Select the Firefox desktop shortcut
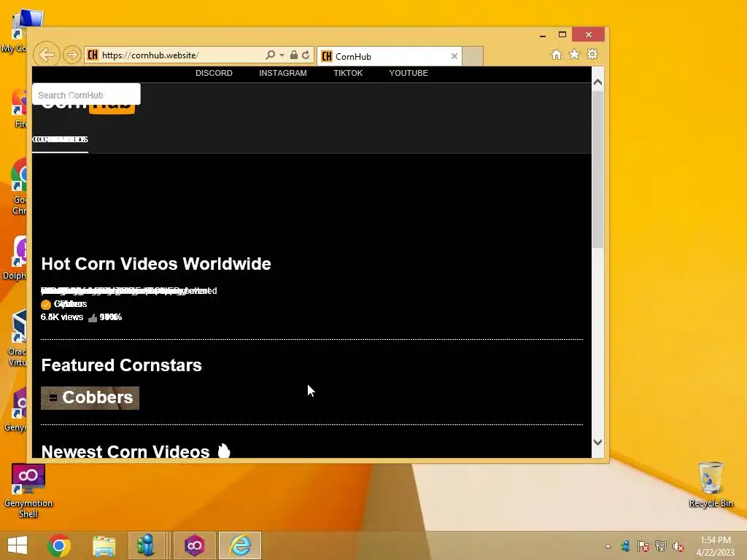This screenshot has height=560, width=747. click(x=19, y=109)
